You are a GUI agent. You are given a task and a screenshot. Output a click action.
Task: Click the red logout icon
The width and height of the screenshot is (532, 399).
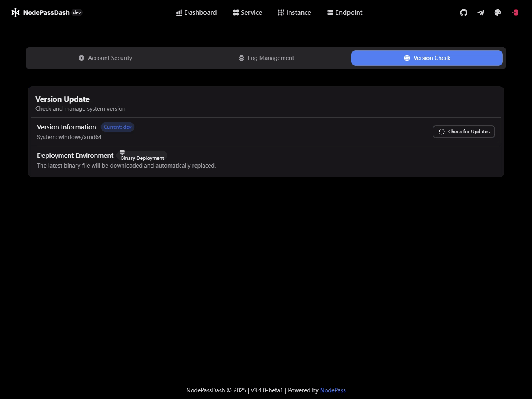515,12
